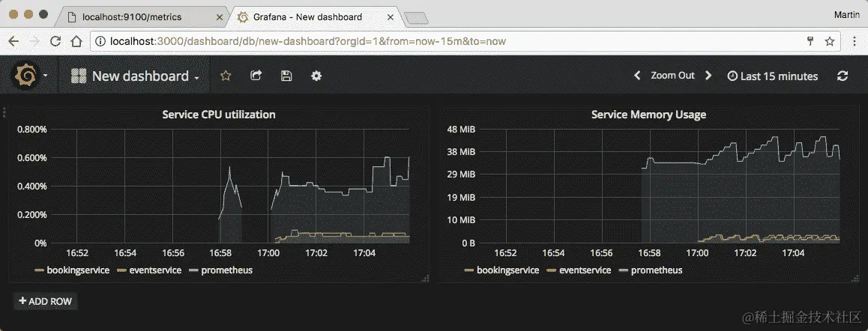The height and width of the screenshot is (331, 868).
Task: Click prometheus color swatch in CPU legend
Action: 193,270
